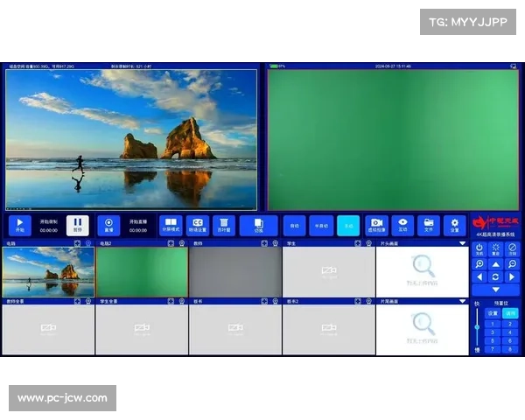This screenshot has width=525, height=420.
Task: Select the 电脑 source thumbnail with beach
Action: (x=48, y=272)
